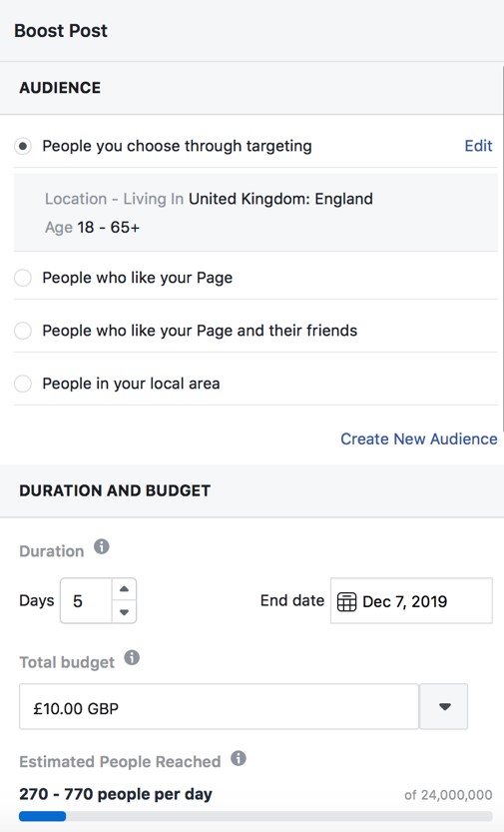
Task: Select People you choose through targeting
Action: click(x=23, y=146)
